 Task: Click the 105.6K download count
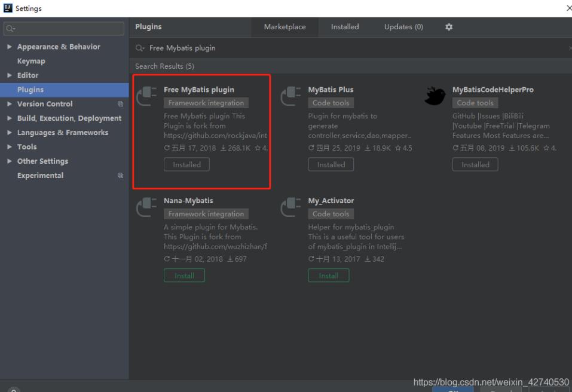[524, 148]
